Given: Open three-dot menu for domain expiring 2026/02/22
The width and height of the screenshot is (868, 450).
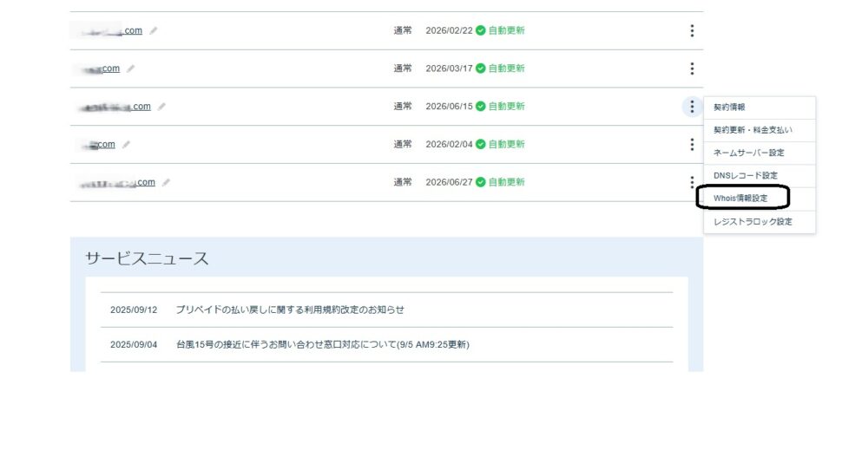Looking at the screenshot, I should click(692, 30).
